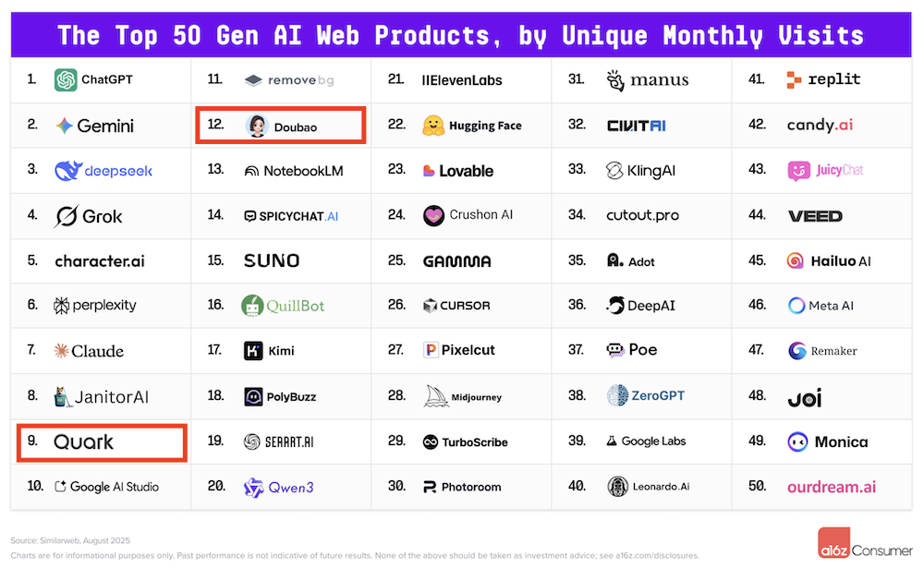Click the QuillBot robot icon
Screen dimensions: 924x568
(x=252, y=306)
